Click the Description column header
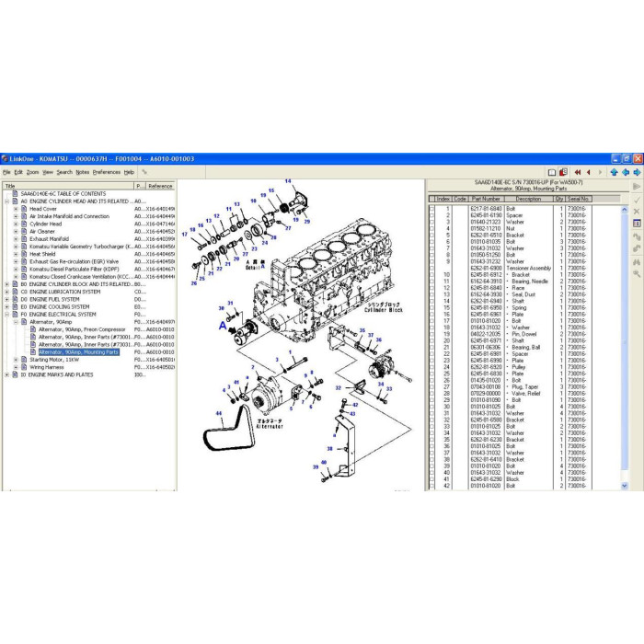The width and height of the screenshot is (644, 644). pos(528,199)
